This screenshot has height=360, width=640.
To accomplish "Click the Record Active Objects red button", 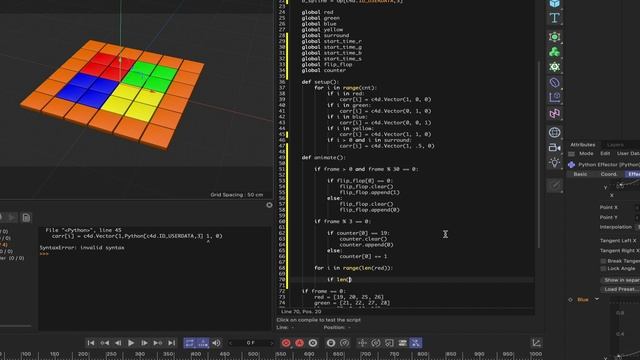I will tap(286, 343).
